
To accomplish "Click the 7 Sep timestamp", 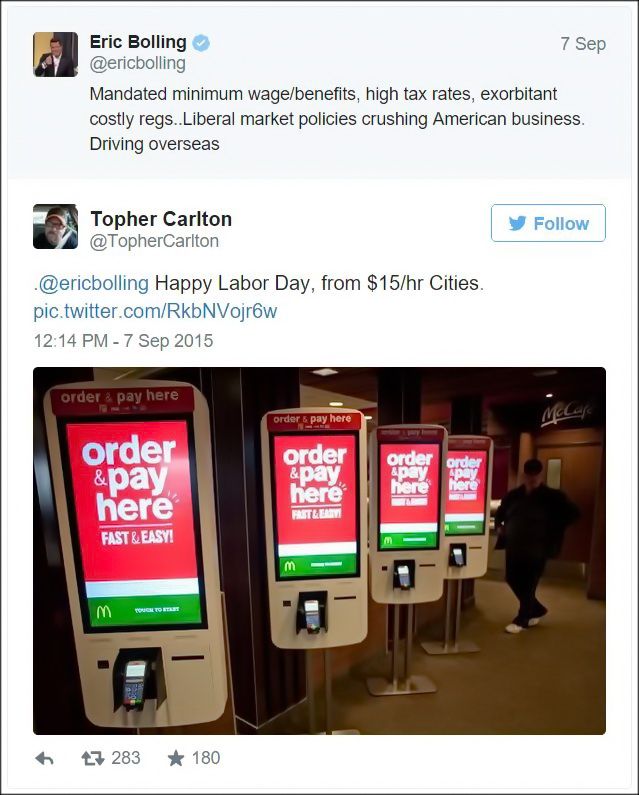I will pyautogui.click(x=583, y=44).
